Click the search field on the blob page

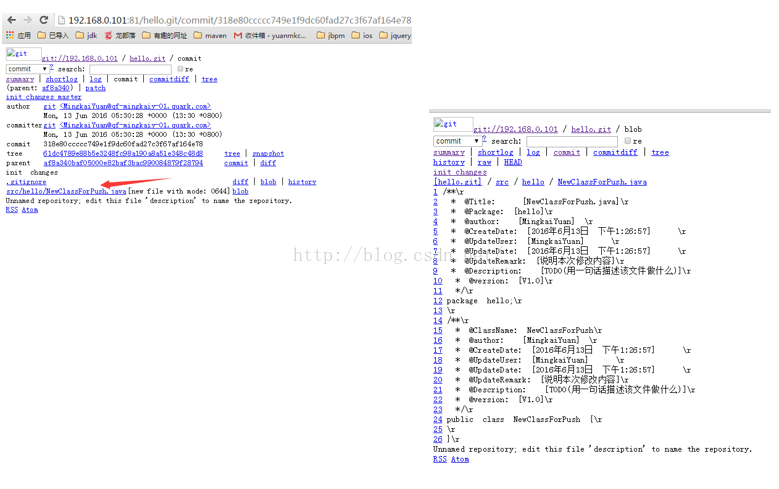(x=572, y=141)
